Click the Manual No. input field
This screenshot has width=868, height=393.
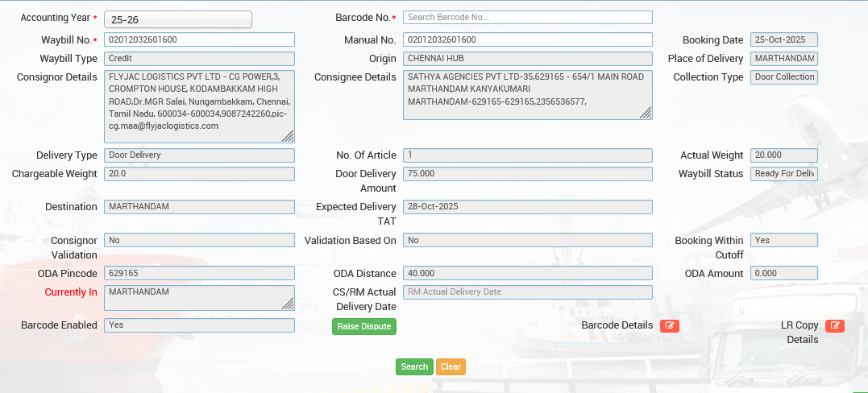click(x=527, y=39)
